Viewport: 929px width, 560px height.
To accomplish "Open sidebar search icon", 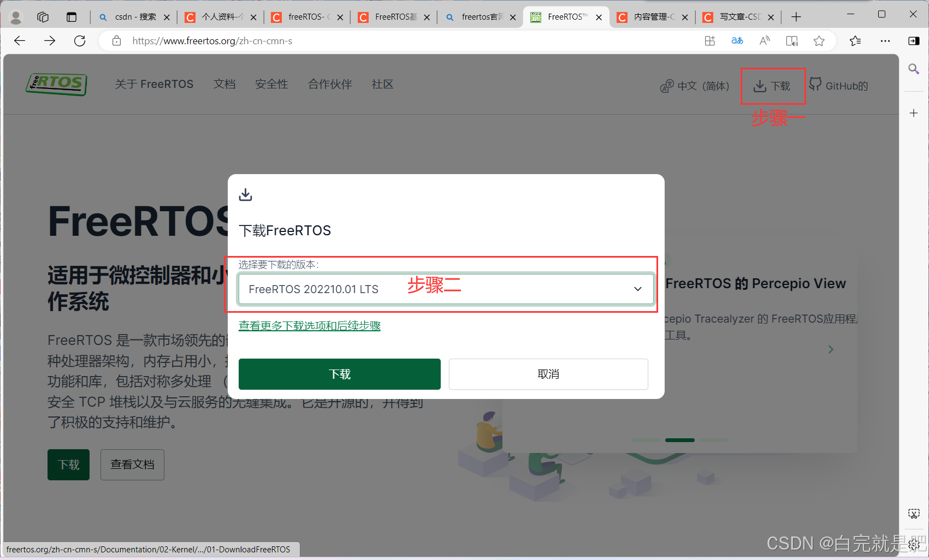I will [914, 69].
